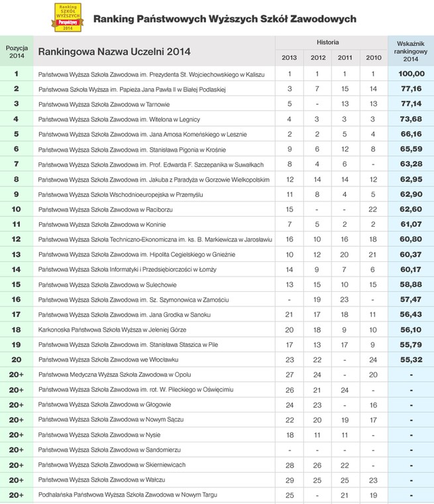The height and width of the screenshot is (504, 434).
Task: Click the Ranking Szkół Wyższych Perspektywy 2014 logo
Action: click(x=68, y=17)
